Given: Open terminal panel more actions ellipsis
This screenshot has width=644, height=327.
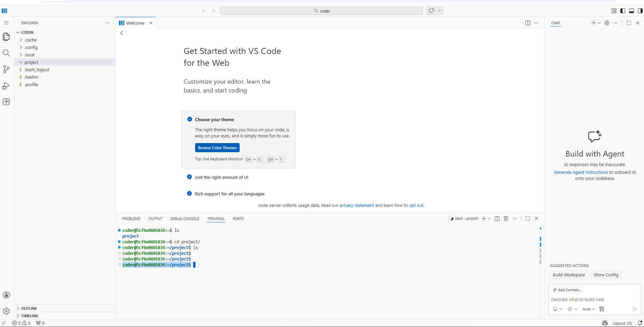Looking at the screenshot, I should [x=515, y=219].
